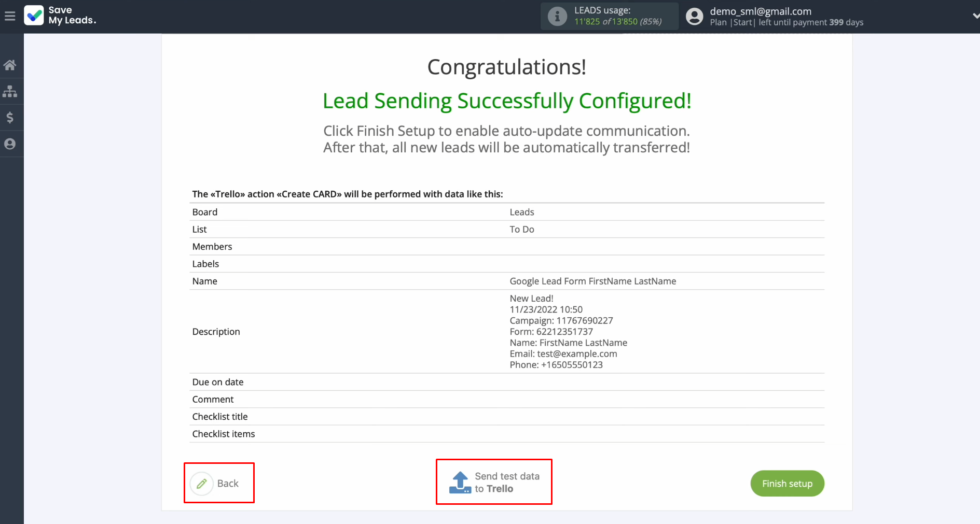Click the Name: FirstName LastName description line
This screenshot has height=524, width=980.
[568, 343]
